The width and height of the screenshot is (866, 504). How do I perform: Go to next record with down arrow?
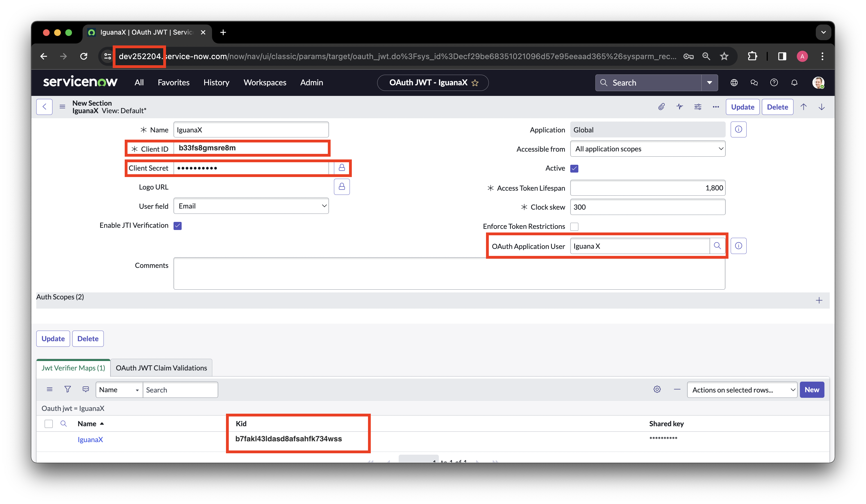click(822, 107)
